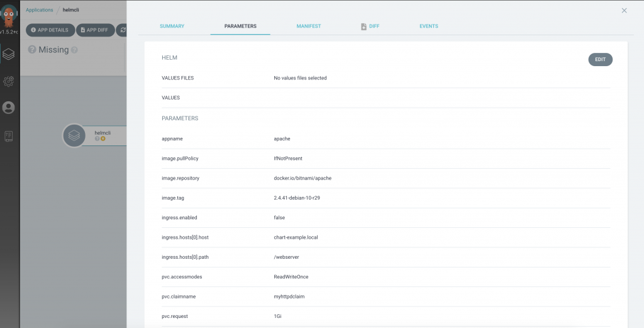Open the App Diff button

coord(96,30)
